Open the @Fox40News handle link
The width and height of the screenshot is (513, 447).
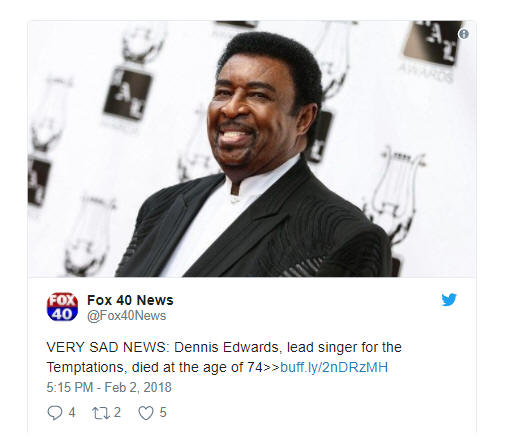[126, 316]
